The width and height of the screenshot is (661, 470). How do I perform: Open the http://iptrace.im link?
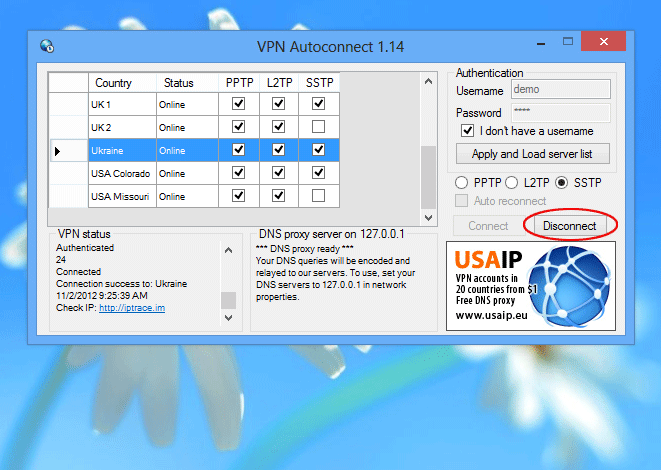click(132, 308)
